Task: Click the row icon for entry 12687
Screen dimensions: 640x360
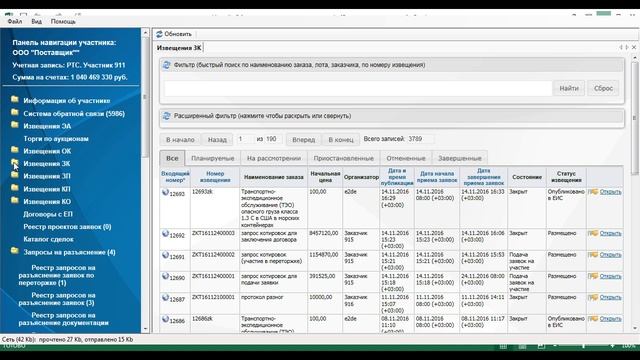Action: point(165,298)
